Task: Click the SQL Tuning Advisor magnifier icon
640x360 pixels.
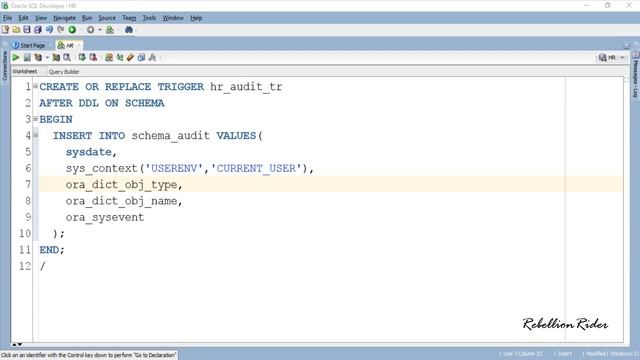Action: [67, 58]
